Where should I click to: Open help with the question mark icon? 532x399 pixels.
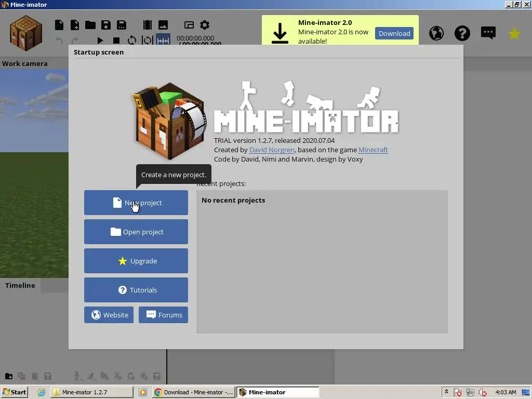pos(462,33)
